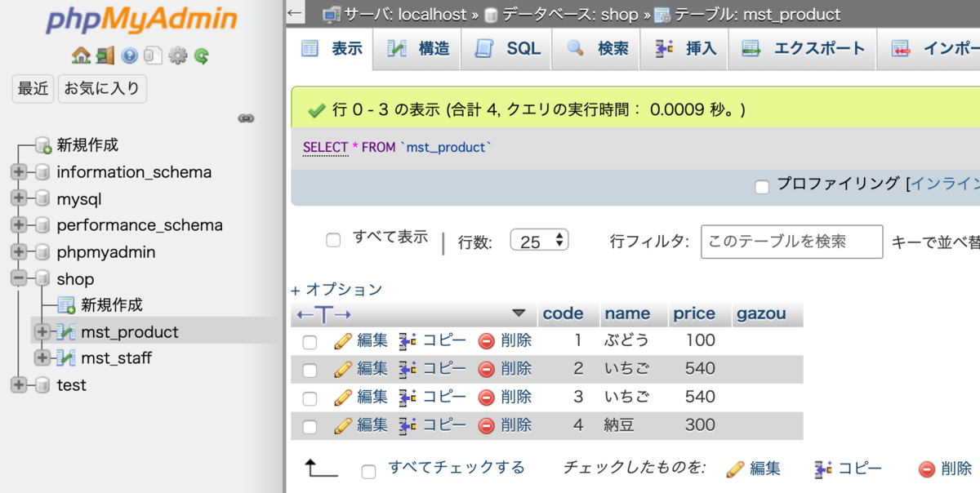Open the SQL tab
This screenshot has height=493, width=980.
(x=507, y=49)
